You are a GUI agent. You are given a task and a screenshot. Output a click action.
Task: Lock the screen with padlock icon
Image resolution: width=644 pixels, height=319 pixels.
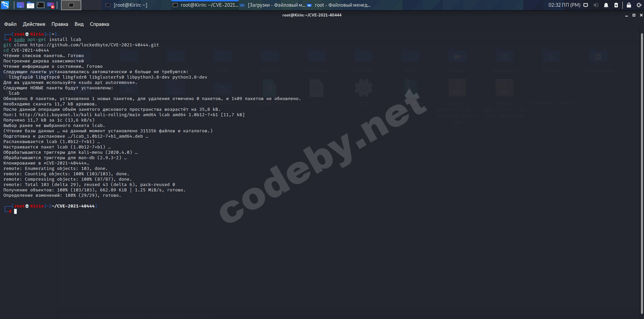tap(629, 5)
